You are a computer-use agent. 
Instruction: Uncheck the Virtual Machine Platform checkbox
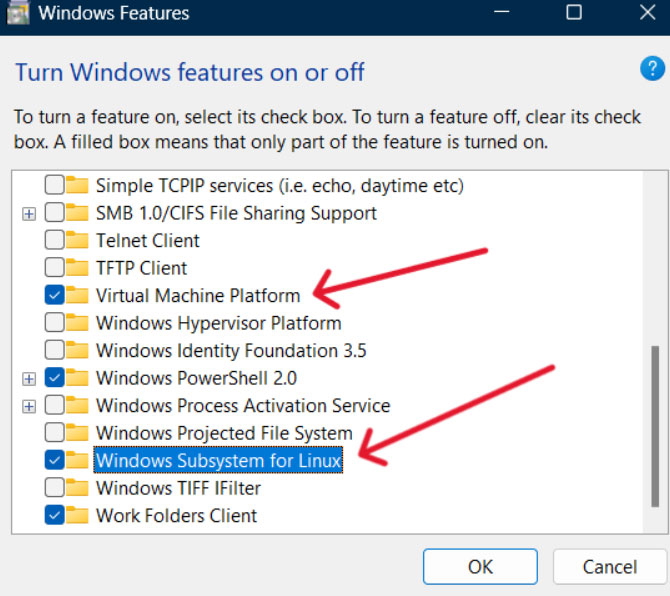point(54,295)
